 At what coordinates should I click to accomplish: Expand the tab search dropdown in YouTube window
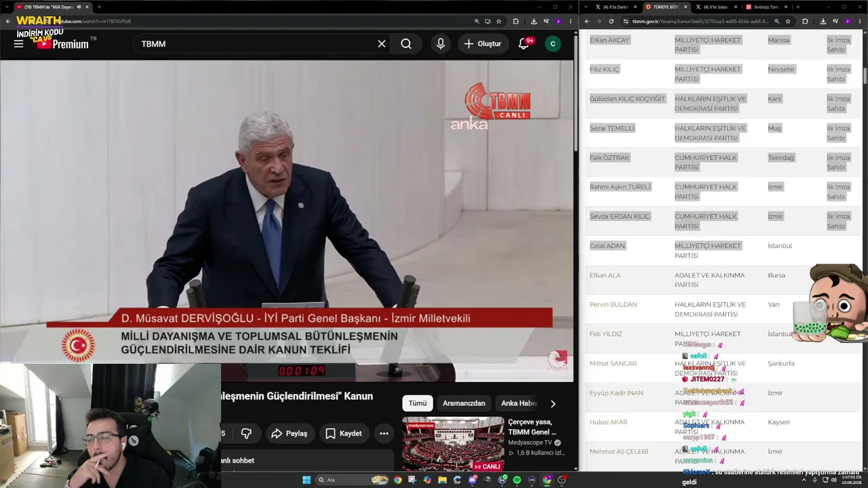coord(6,7)
